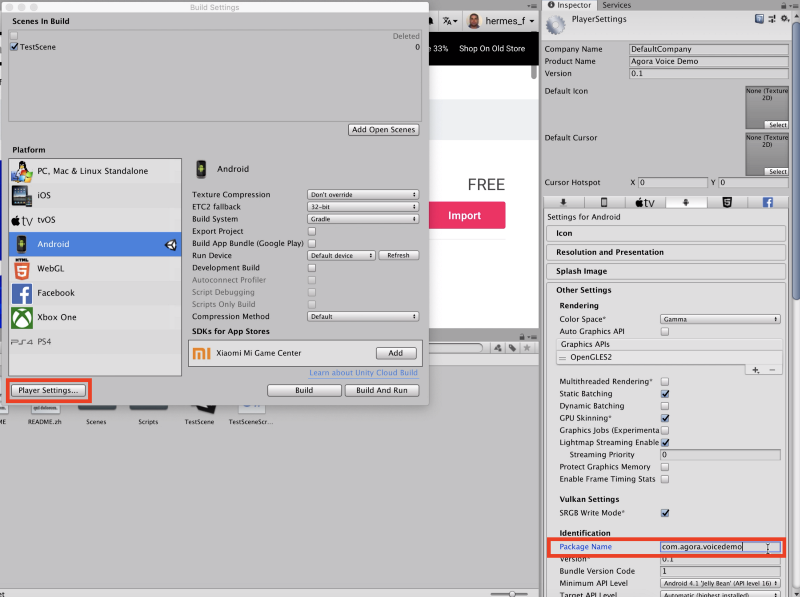Open the Build System Gradle dropdown
800x597 pixels.
(363, 219)
